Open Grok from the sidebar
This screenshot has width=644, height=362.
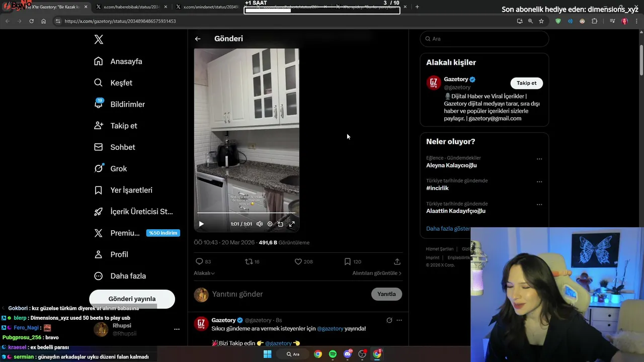[x=110, y=168]
